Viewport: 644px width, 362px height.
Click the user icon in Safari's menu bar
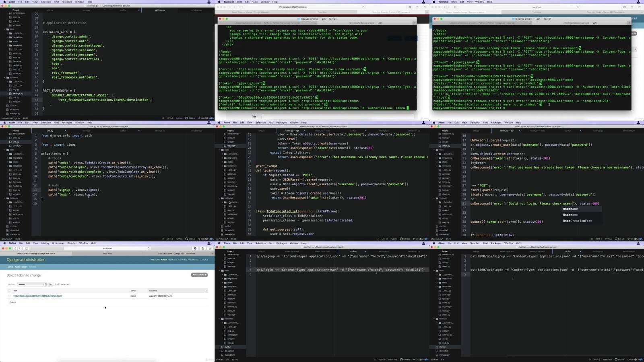click(209, 243)
